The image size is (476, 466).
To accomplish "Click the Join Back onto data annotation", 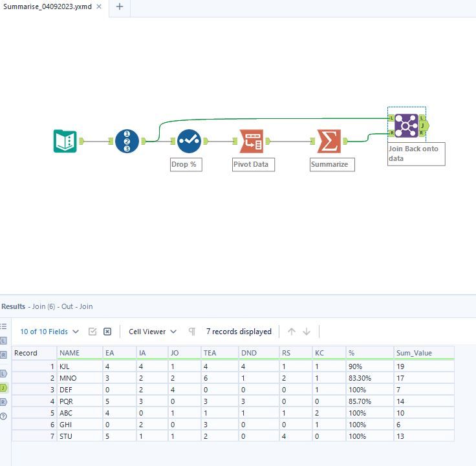I will pyautogui.click(x=416, y=154).
